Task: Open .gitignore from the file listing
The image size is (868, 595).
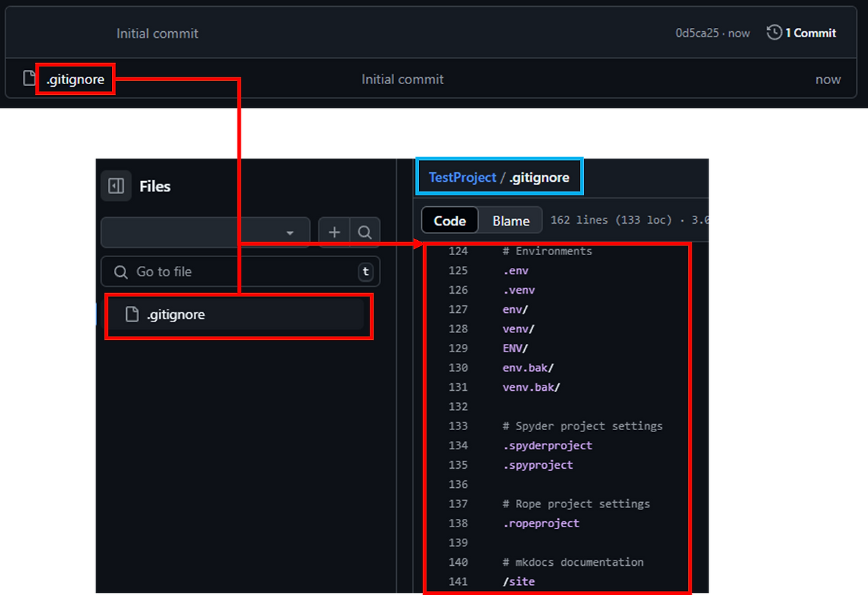Action: [75, 79]
